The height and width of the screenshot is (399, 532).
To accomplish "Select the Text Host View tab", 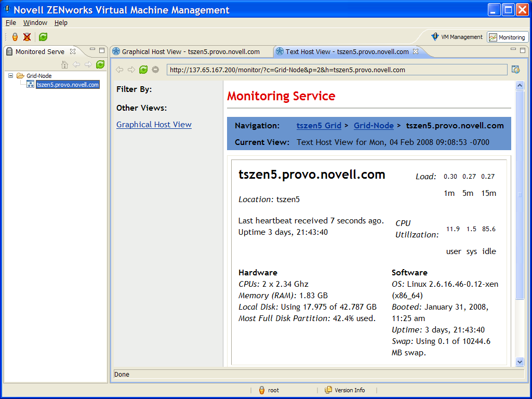I will click(x=347, y=51).
